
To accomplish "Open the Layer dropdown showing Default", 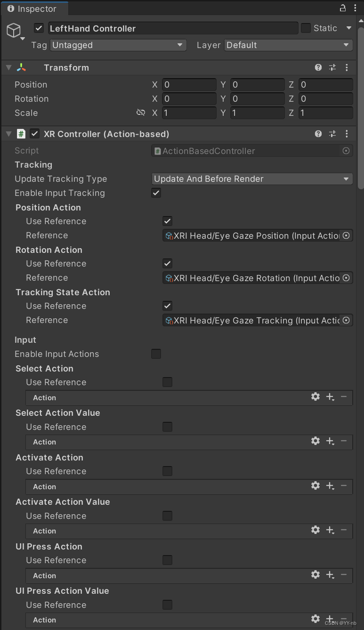I will click(288, 45).
